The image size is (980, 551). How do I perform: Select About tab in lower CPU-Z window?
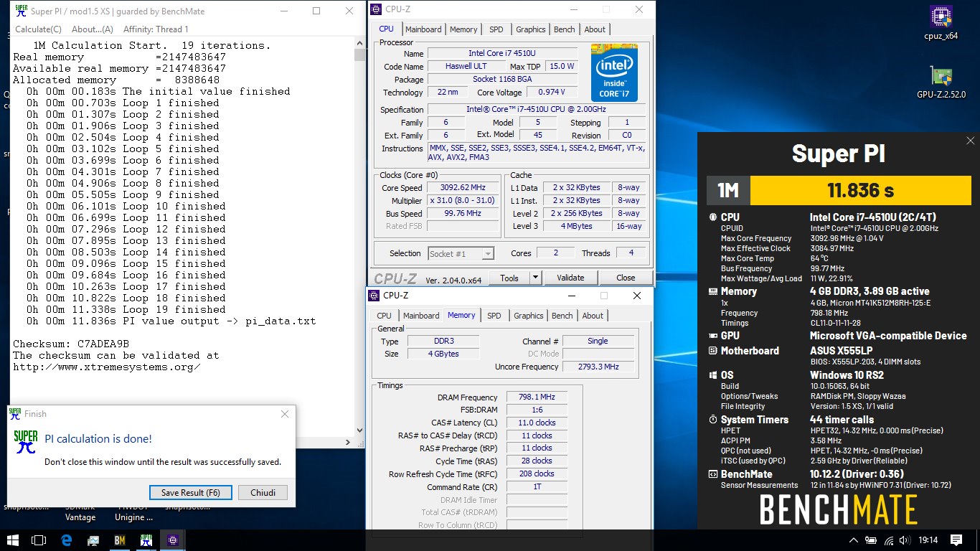coord(593,316)
